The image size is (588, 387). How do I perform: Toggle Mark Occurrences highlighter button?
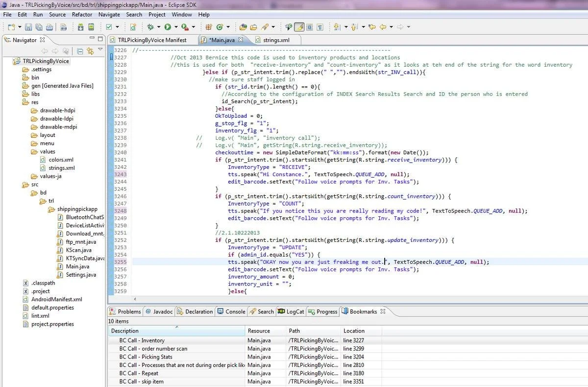(299, 27)
